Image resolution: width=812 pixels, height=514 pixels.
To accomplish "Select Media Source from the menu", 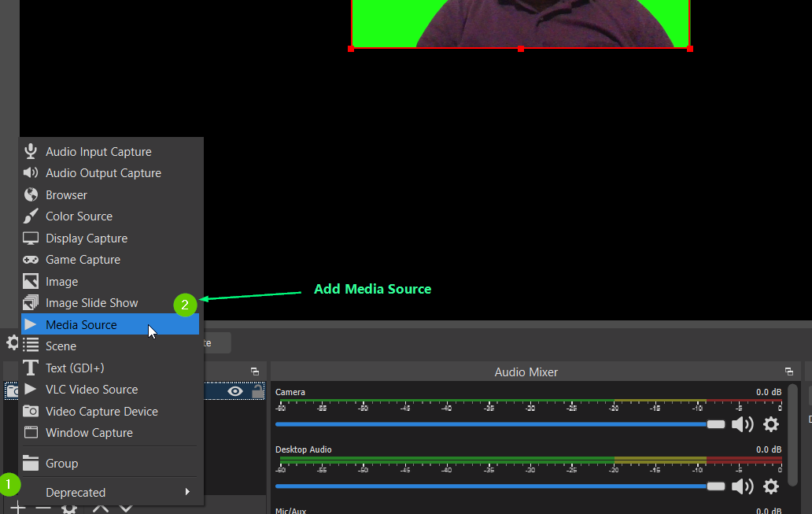I will point(81,324).
